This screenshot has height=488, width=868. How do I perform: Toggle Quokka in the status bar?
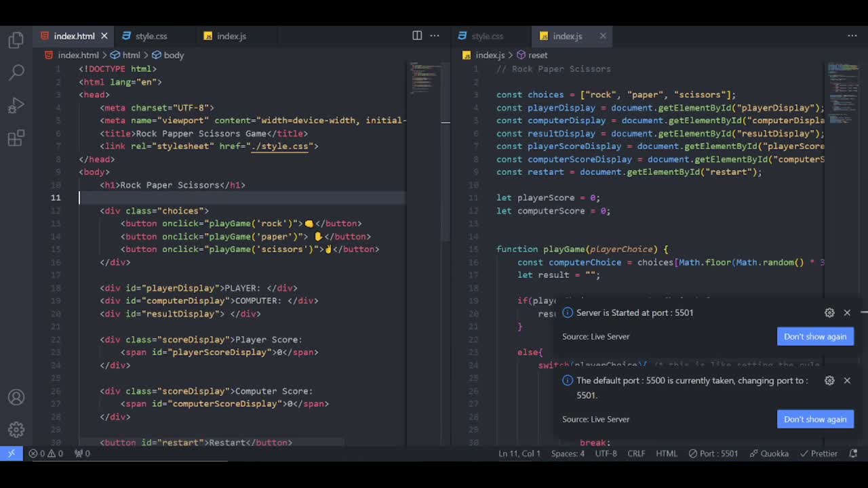point(769,453)
